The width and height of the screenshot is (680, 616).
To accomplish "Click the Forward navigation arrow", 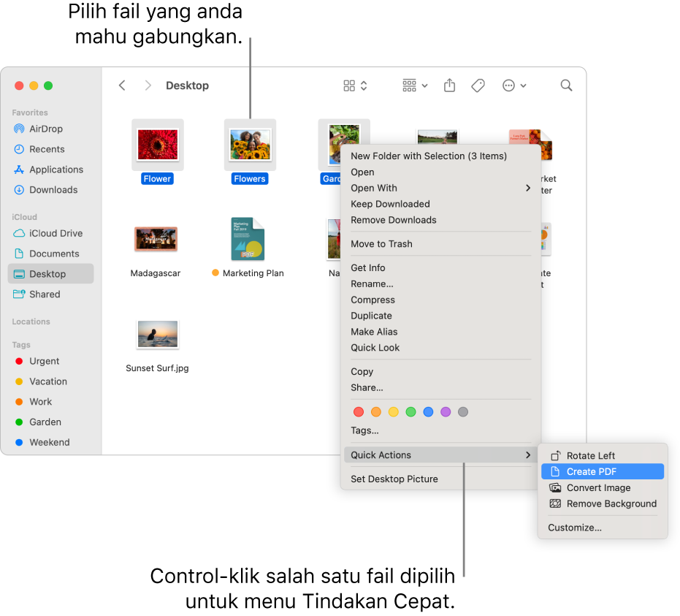I will pyautogui.click(x=148, y=85).
